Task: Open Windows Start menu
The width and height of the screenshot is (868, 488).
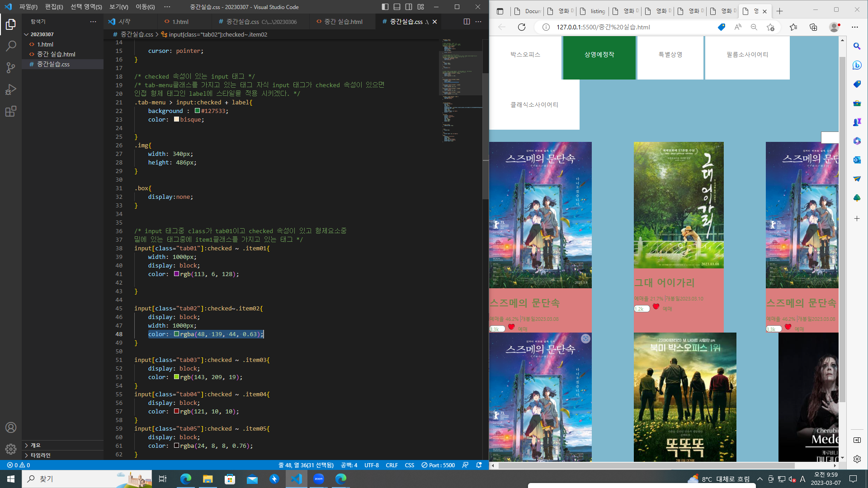Action: pyautogui.click(x=11, y=479)
